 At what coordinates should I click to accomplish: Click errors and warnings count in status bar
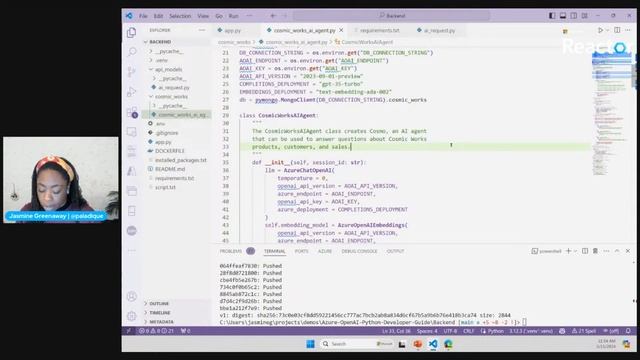(x=157, y=331)
